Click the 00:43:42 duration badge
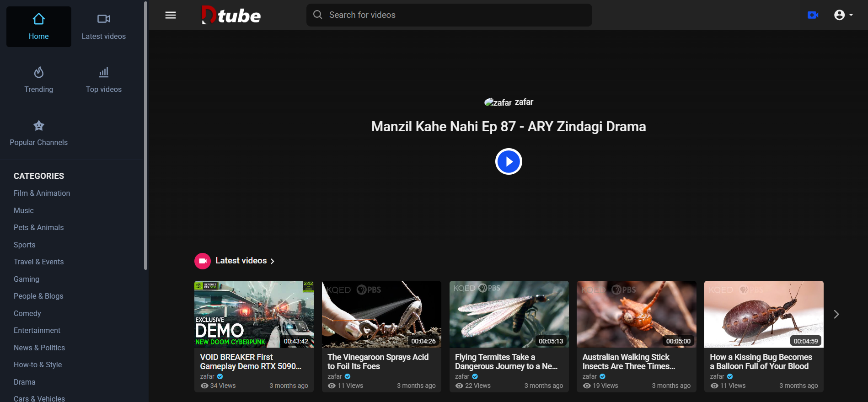 click(x=296, y=341)
